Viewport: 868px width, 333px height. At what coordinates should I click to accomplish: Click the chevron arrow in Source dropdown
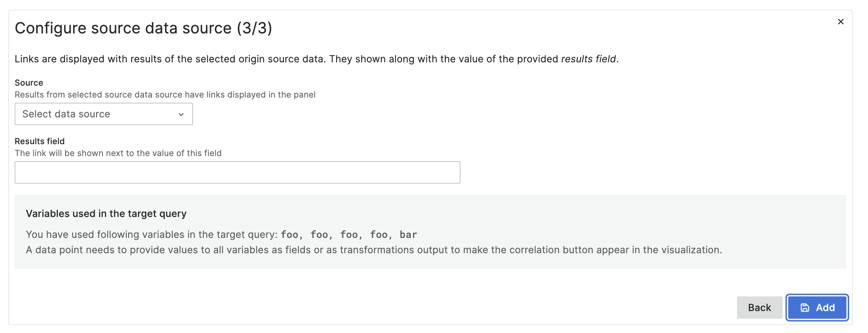181,115
